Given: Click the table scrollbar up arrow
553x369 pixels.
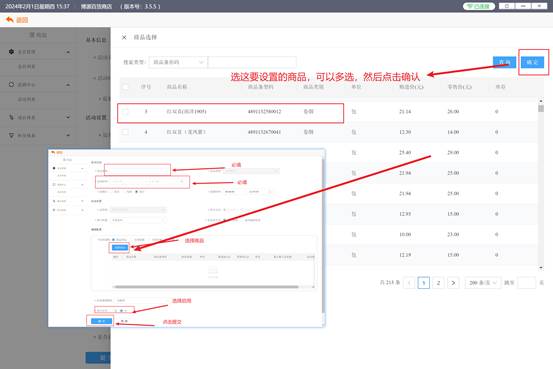Looking at the screenshot, I should pos(541,101).
